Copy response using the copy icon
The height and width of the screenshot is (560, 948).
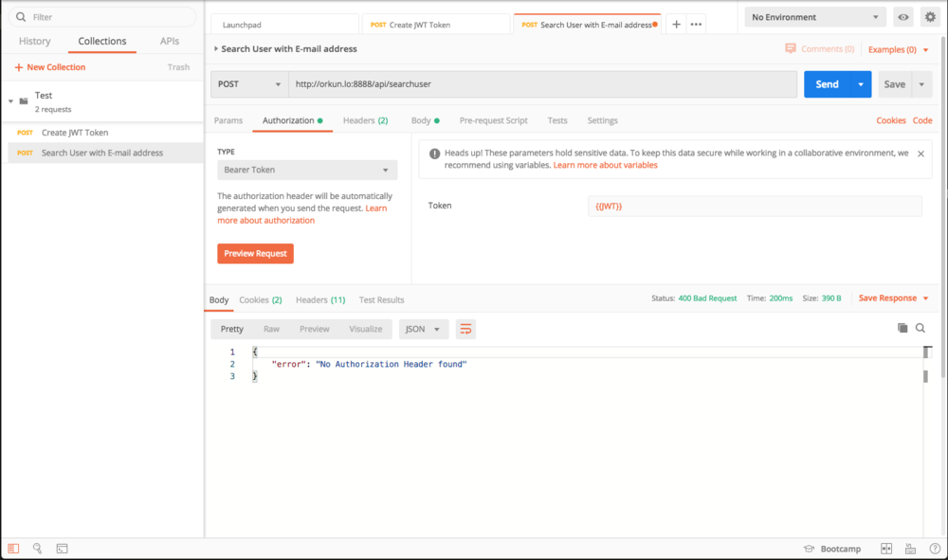[x=902, y=328]
